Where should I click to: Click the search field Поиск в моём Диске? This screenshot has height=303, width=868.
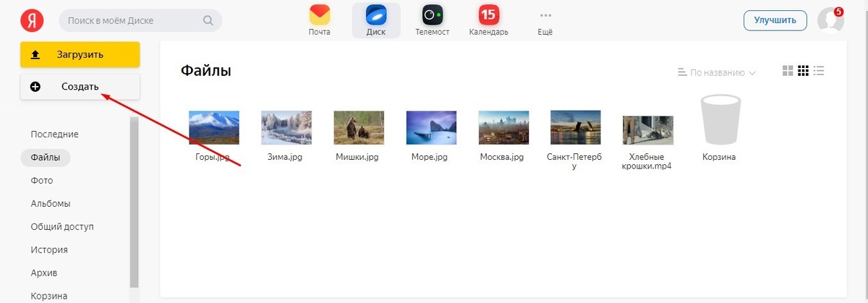pos(140,21)
